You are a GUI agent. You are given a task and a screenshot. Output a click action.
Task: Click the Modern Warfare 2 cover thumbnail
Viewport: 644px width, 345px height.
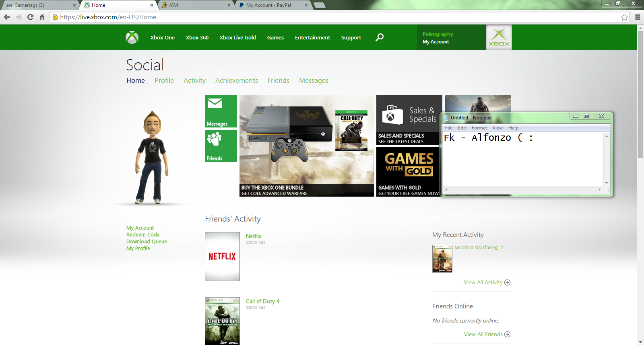pyautogui.click(x=442, y=259)
